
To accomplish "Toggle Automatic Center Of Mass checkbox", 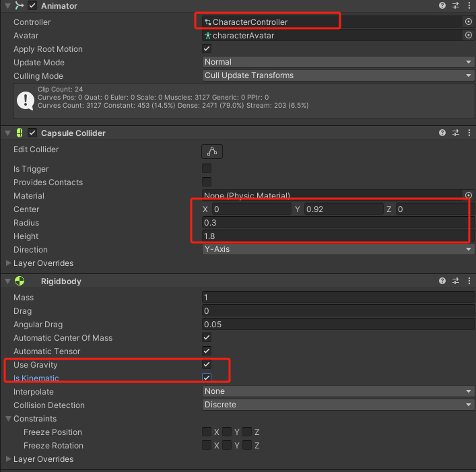I will tap(207, 337).
